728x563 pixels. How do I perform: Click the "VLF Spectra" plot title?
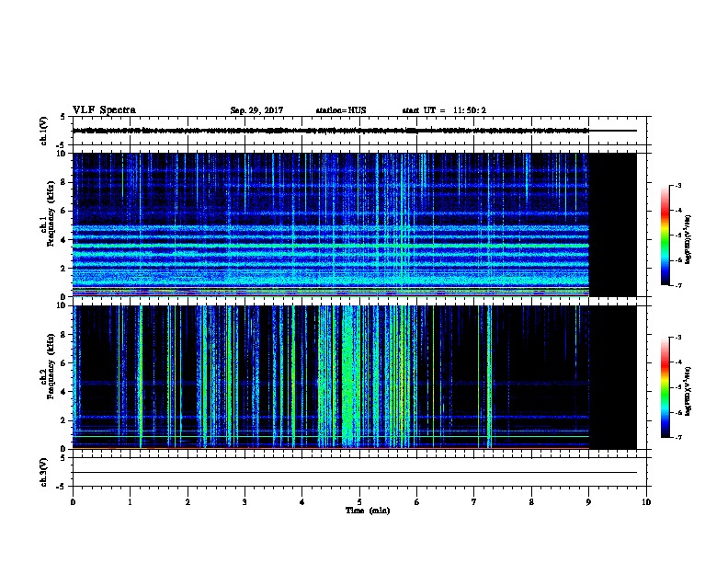coord(104,110)
